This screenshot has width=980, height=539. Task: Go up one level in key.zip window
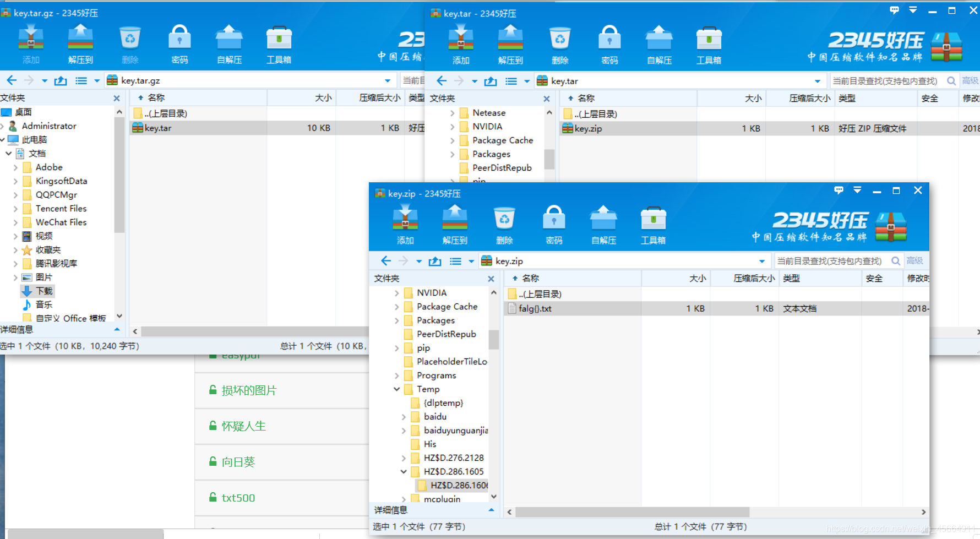click(x=435, y=261)
